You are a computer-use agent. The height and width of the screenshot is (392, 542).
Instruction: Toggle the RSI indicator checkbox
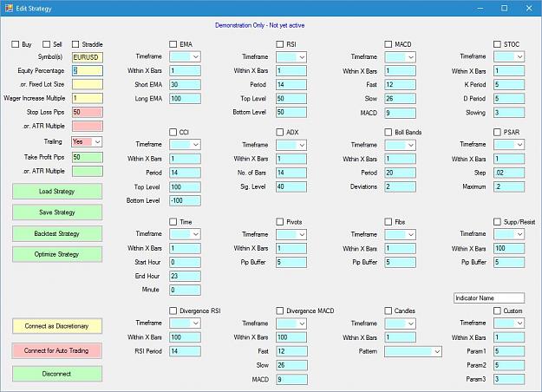(280, 44)
